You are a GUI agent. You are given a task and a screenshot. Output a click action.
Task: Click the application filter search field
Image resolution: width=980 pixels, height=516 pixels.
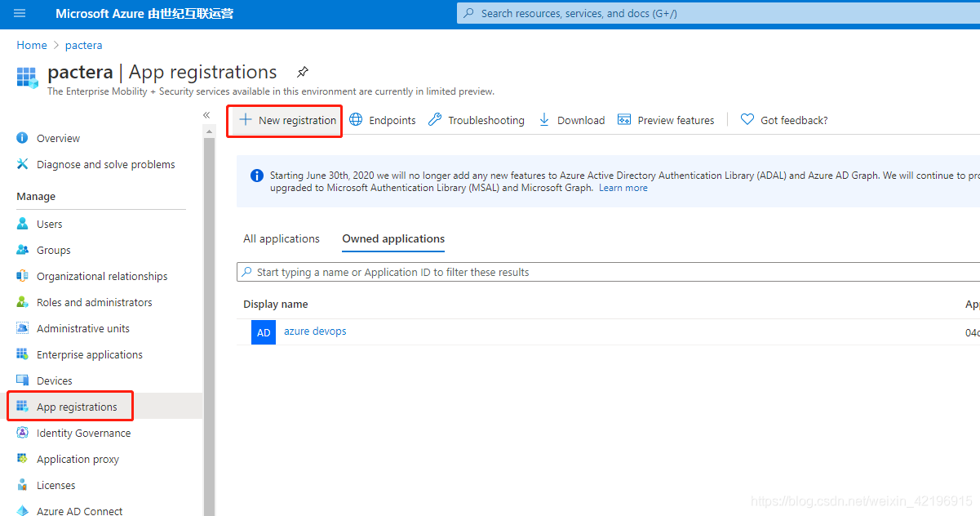(x=608, y=272)
